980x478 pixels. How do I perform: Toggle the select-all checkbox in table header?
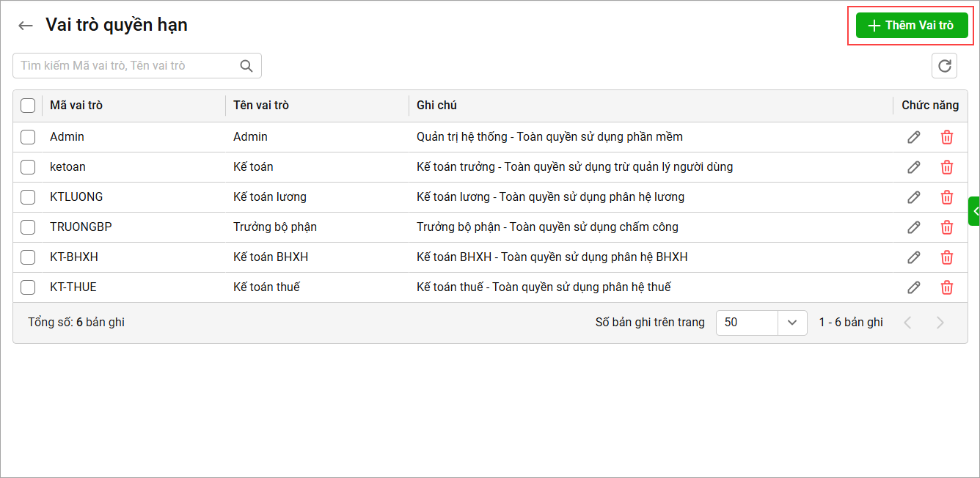coord(28,106)
